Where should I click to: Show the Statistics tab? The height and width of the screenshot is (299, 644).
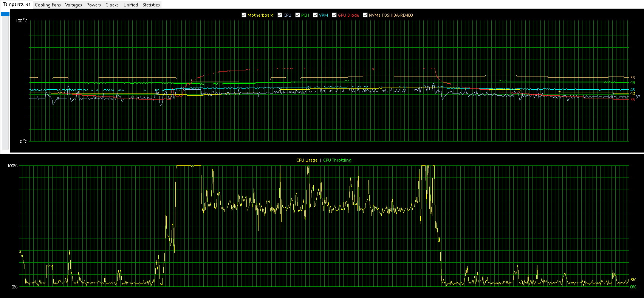pos(151,5)
